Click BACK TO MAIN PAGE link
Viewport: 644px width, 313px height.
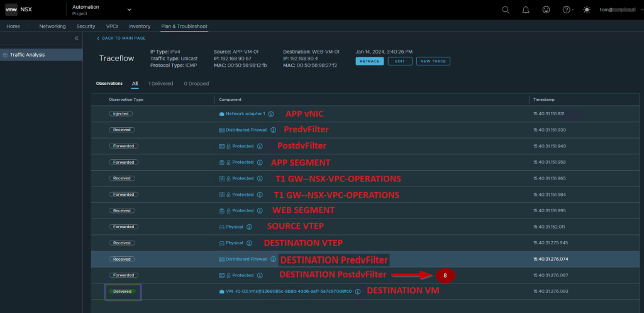(x=122, y=38)
